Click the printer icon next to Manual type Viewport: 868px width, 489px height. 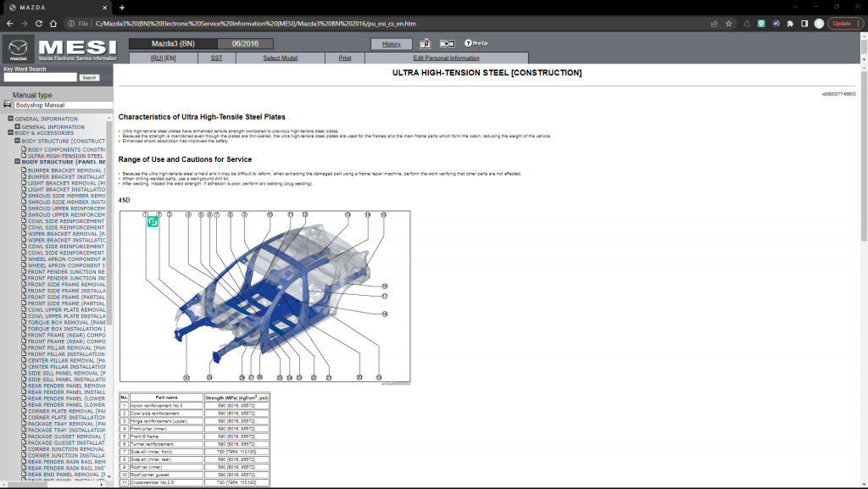tap(8, 104)
